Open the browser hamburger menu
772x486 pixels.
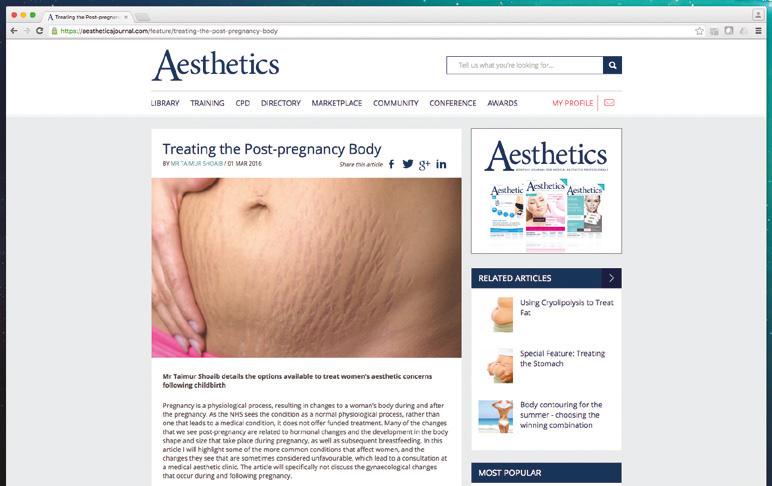758,31
